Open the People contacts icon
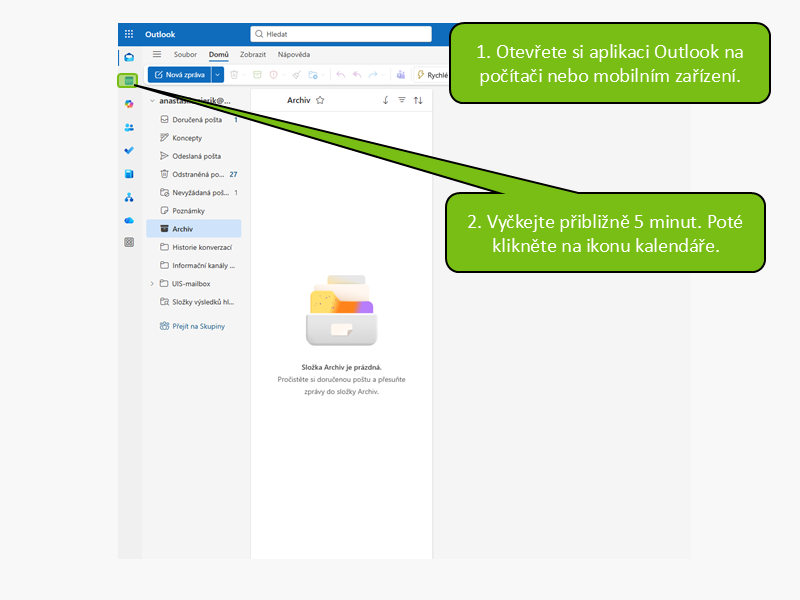800x600 pixels. (x=129, y=127)
